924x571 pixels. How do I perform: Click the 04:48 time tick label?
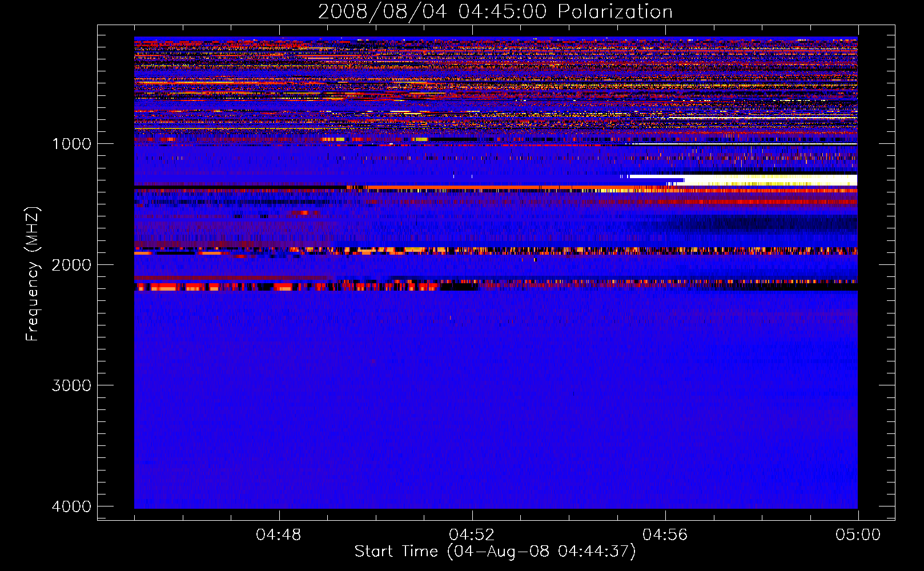(x=279, y=535)
